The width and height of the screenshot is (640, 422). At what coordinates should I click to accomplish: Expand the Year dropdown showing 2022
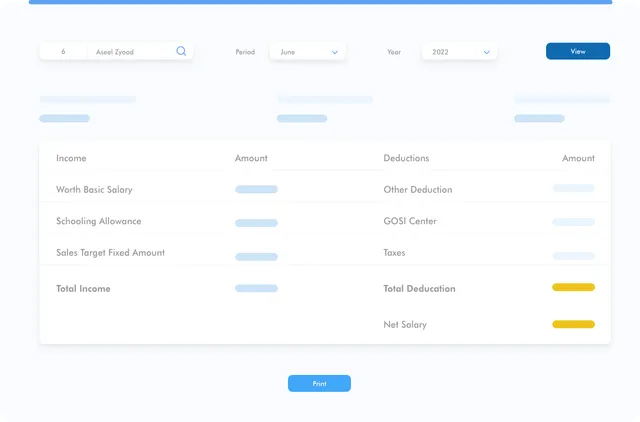(459, 52)
